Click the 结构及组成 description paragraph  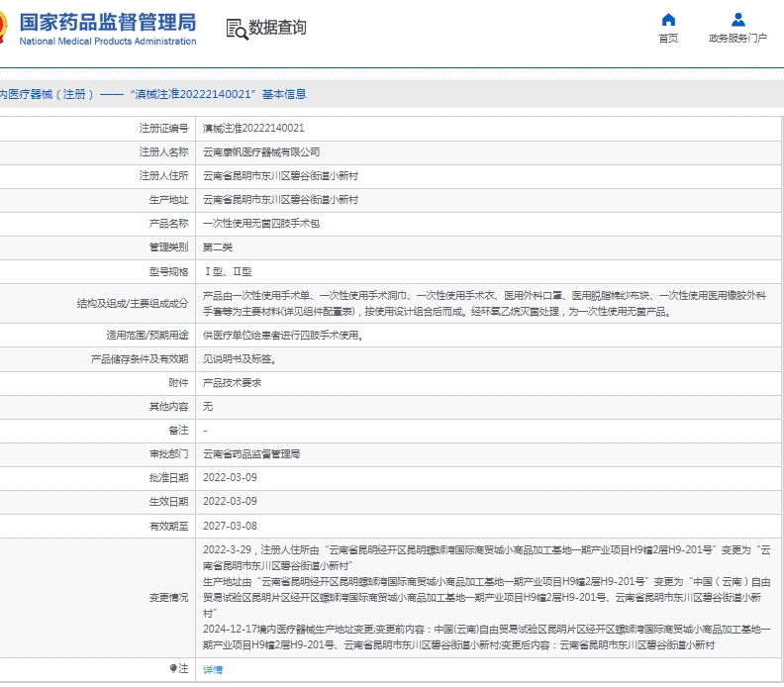coord(484,304)
